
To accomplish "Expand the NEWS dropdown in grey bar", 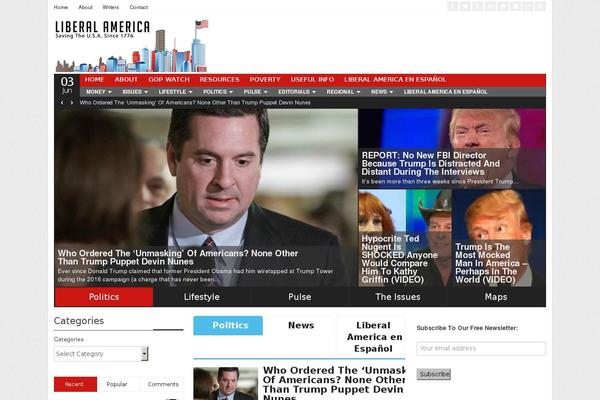I will (382, 92).
